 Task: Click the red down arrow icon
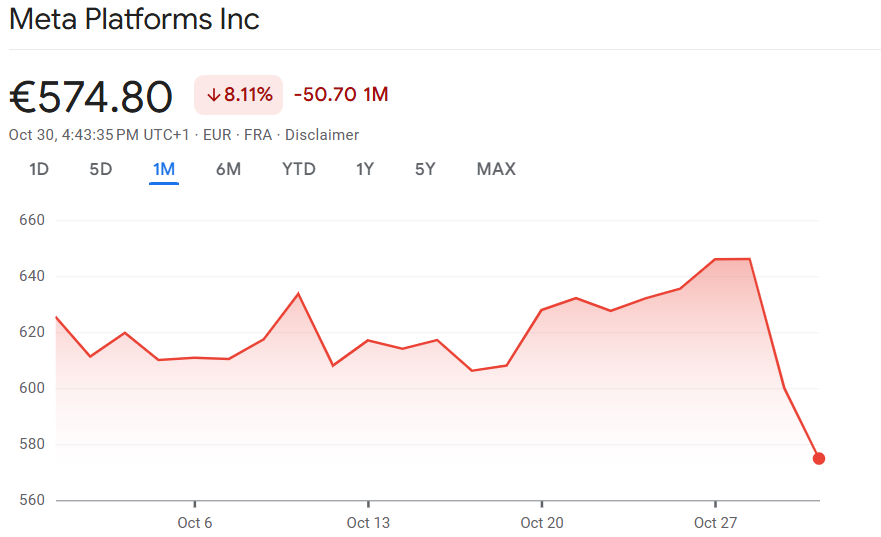(213, 95)
